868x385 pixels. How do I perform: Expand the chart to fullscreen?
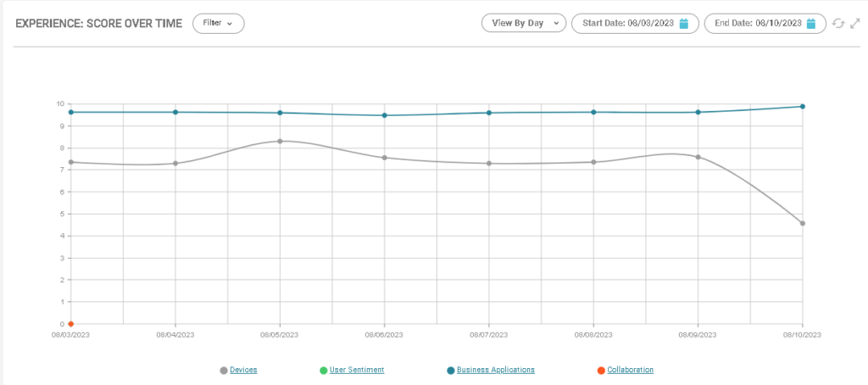[855, 24]
